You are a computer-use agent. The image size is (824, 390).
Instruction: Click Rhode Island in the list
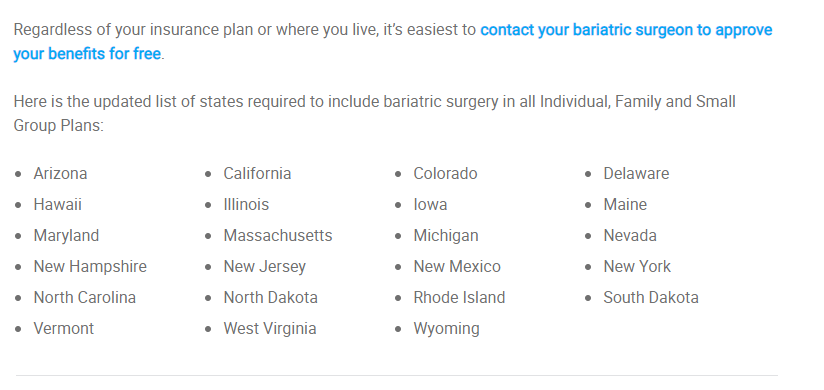point(459,297)
